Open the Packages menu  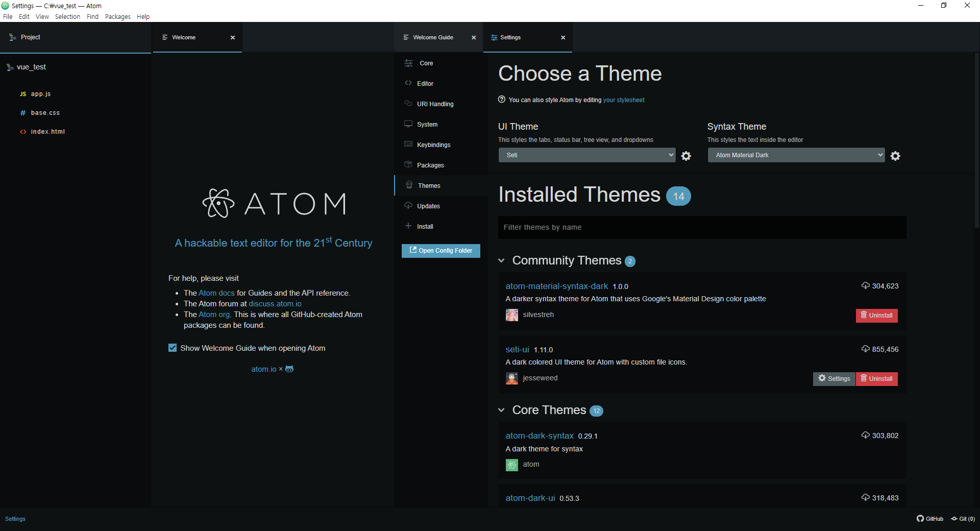tap(118, 17)
